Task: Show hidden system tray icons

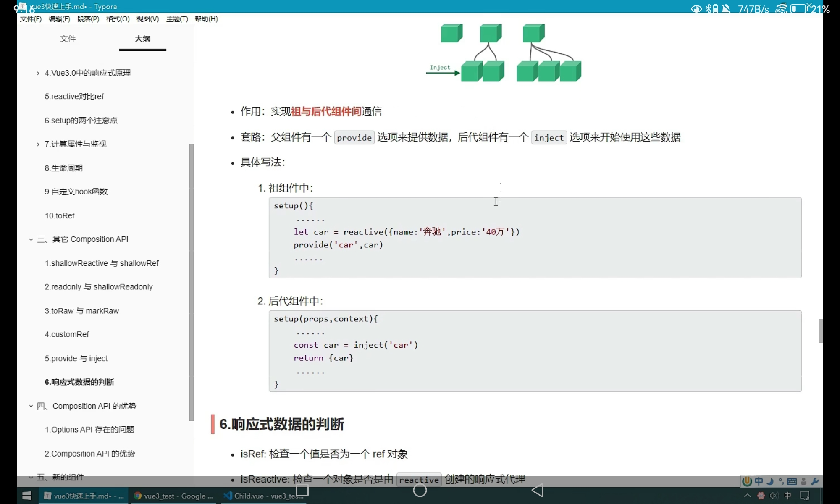Action: click(748, 496)
